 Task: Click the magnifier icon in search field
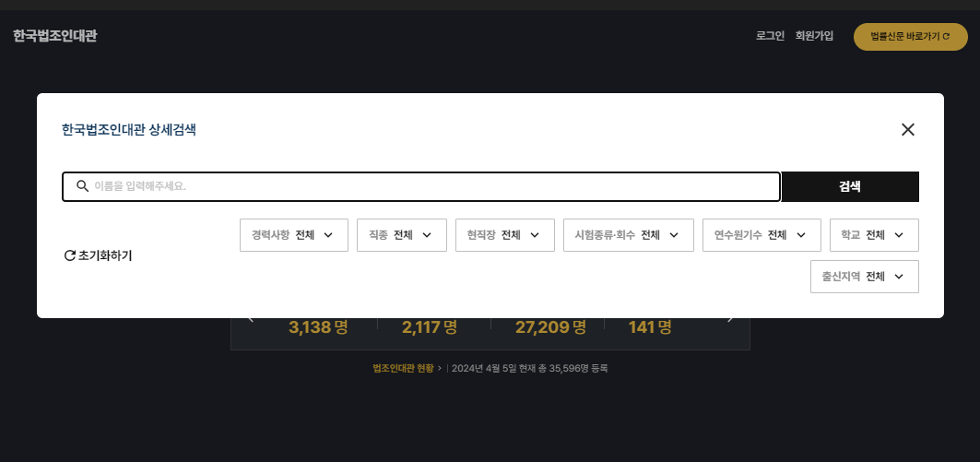click(82, 186)
